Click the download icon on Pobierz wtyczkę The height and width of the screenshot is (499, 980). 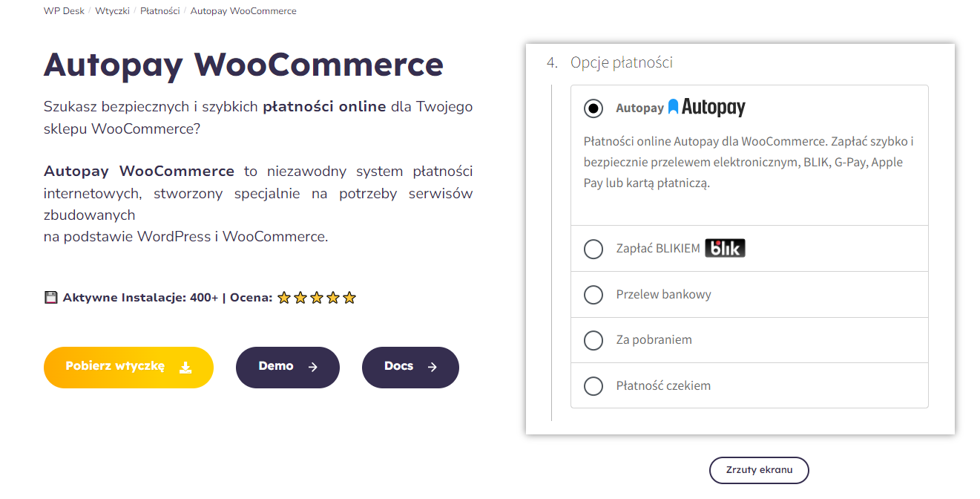click(186, 368)
